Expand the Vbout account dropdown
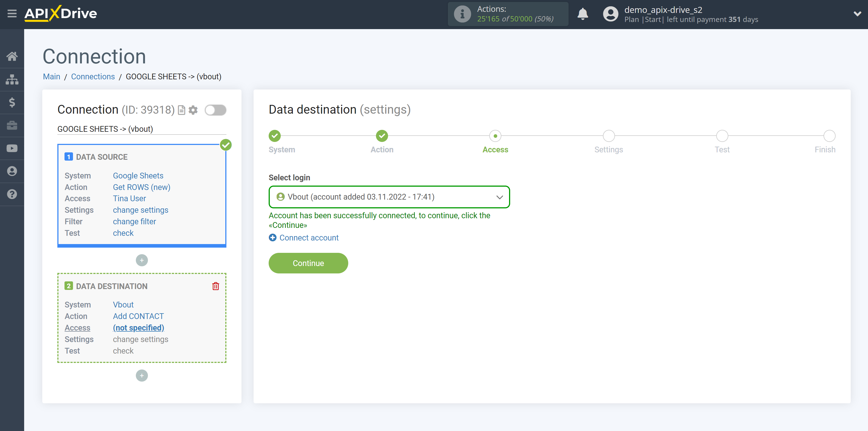This screenshot has width=868, height=431. 499,197
